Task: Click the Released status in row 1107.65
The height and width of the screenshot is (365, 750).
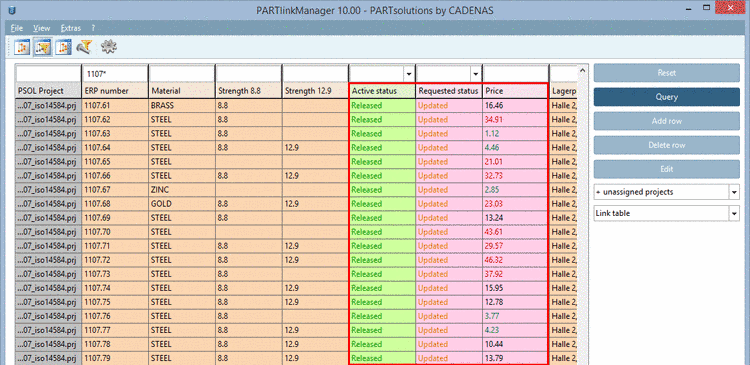Action: click(382, 162)
